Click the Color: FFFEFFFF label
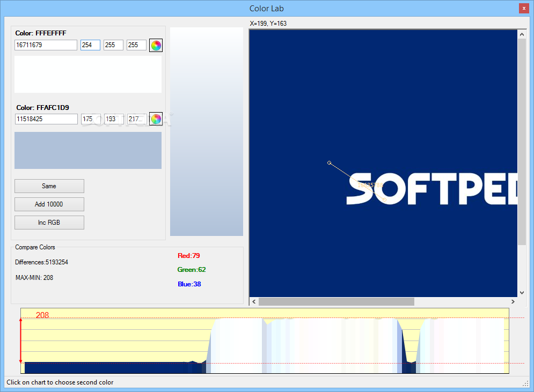The height and width of the screenshot is (392, 534). pyautogui.click(x=41, y=33)
